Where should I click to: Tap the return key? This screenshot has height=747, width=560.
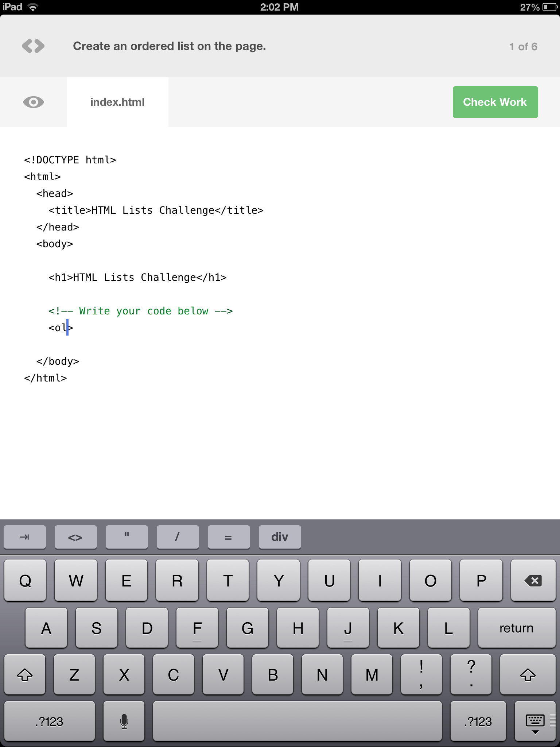click(x=517, y=628)
